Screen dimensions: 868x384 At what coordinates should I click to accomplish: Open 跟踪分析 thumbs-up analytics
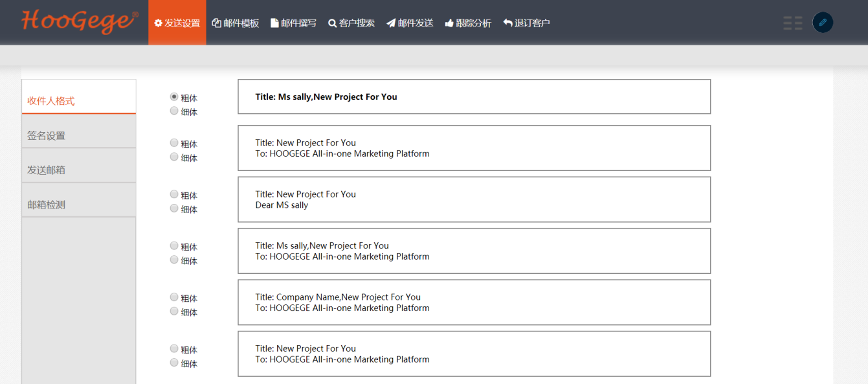(468, 23)
